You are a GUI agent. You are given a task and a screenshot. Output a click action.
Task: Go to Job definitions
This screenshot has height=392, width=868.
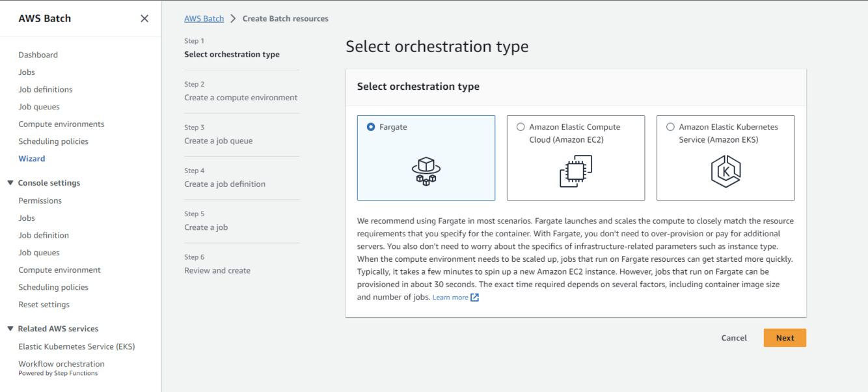(46, 89)
